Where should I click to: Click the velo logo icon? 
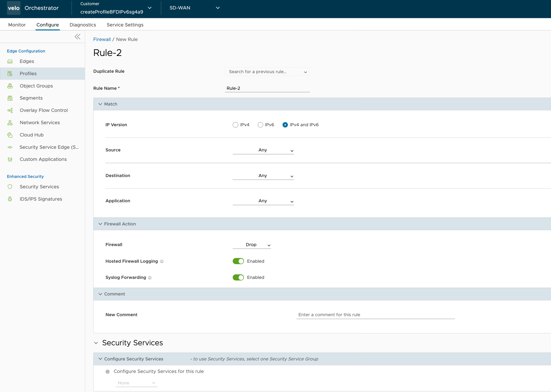[14, 8]
